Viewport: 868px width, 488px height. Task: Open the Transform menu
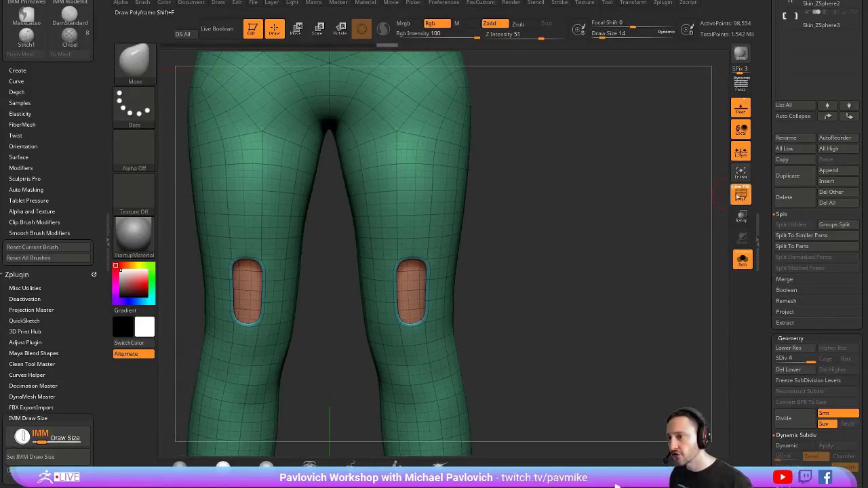coord(633,3)
